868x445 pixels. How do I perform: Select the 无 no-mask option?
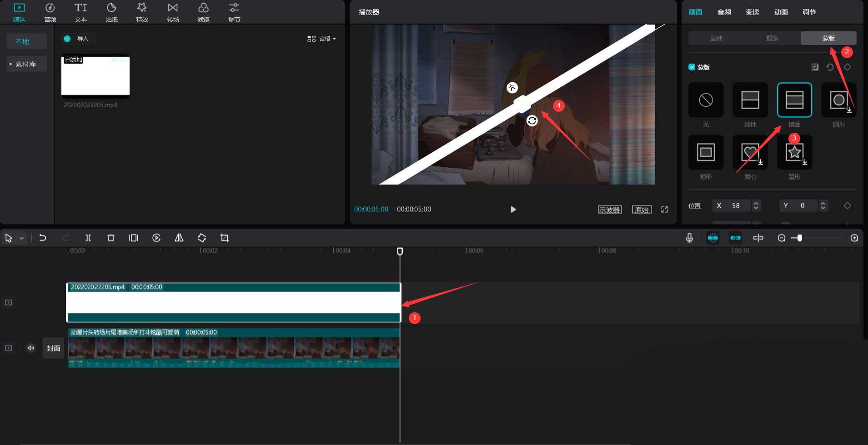pyautogui.click(x=706, y=100)
